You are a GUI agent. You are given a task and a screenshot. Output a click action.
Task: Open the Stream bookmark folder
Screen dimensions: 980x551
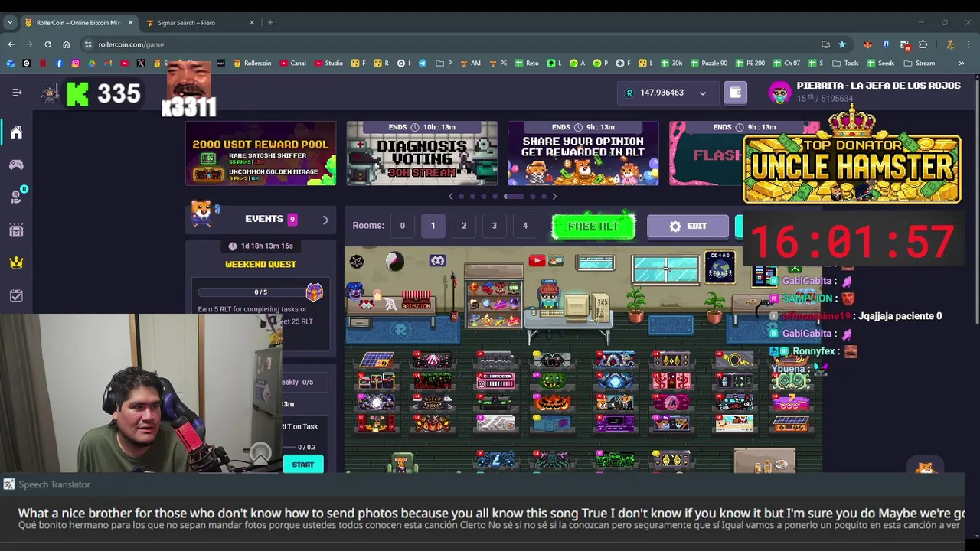tap(919, 63)
